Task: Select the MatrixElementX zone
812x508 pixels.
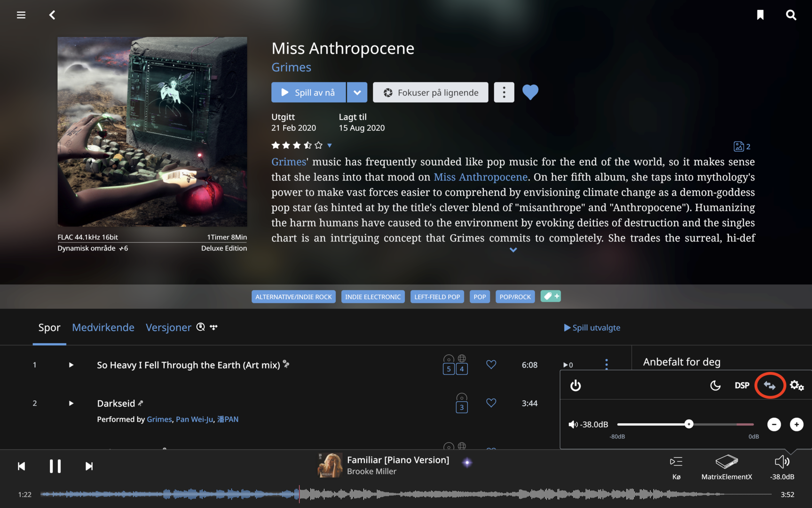Action: (x=727, y=468)
